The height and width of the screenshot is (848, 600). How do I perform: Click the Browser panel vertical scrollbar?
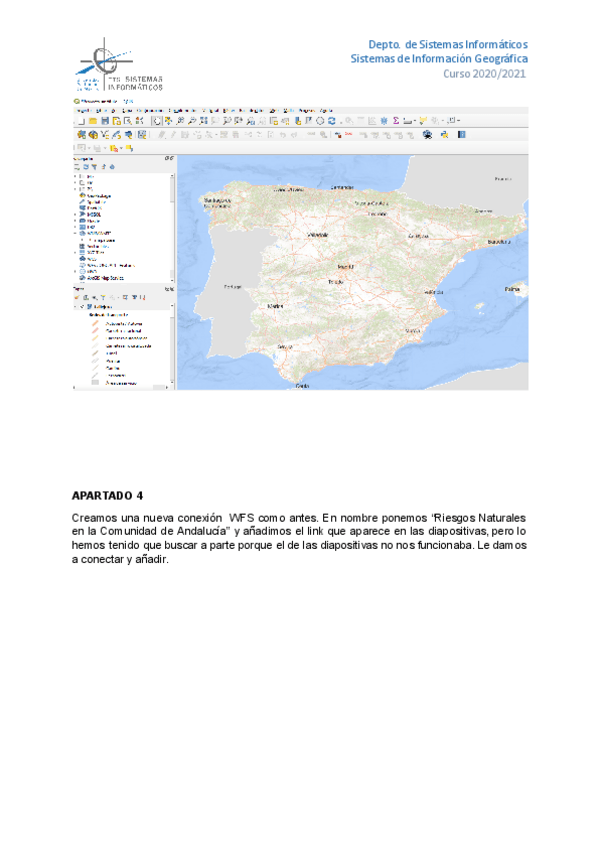coord(172,225)
